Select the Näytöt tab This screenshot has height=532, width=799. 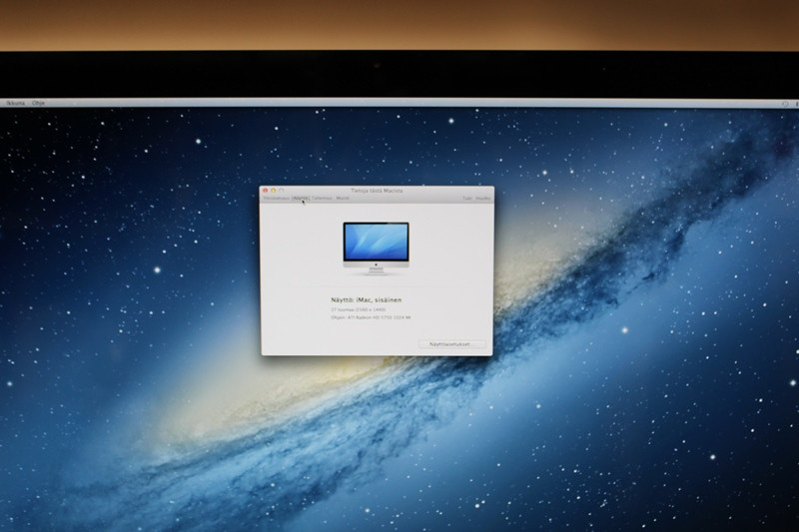(x=301, y=198)
